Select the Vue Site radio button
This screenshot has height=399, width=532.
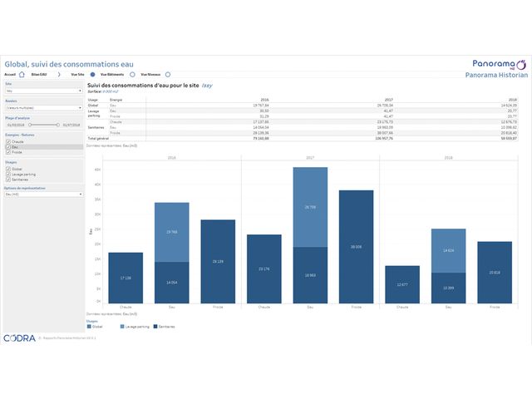tap(92, 74)
